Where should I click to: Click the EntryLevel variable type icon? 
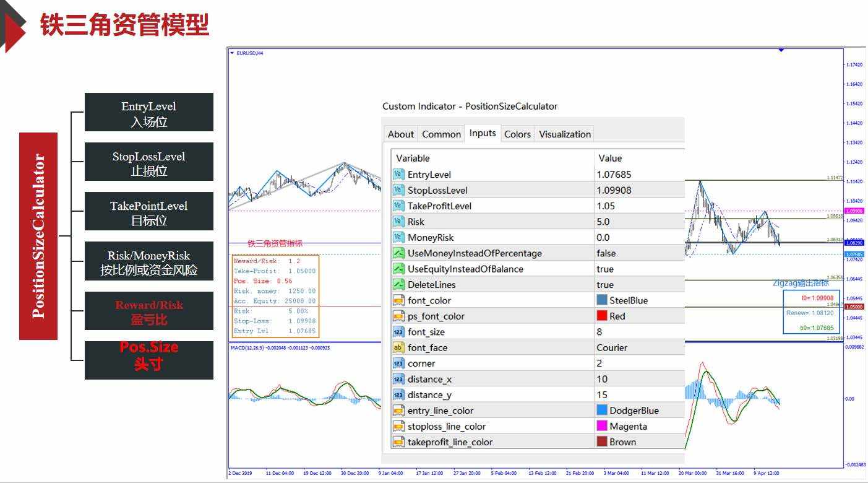pyautogui.click(x=399, y=175)
